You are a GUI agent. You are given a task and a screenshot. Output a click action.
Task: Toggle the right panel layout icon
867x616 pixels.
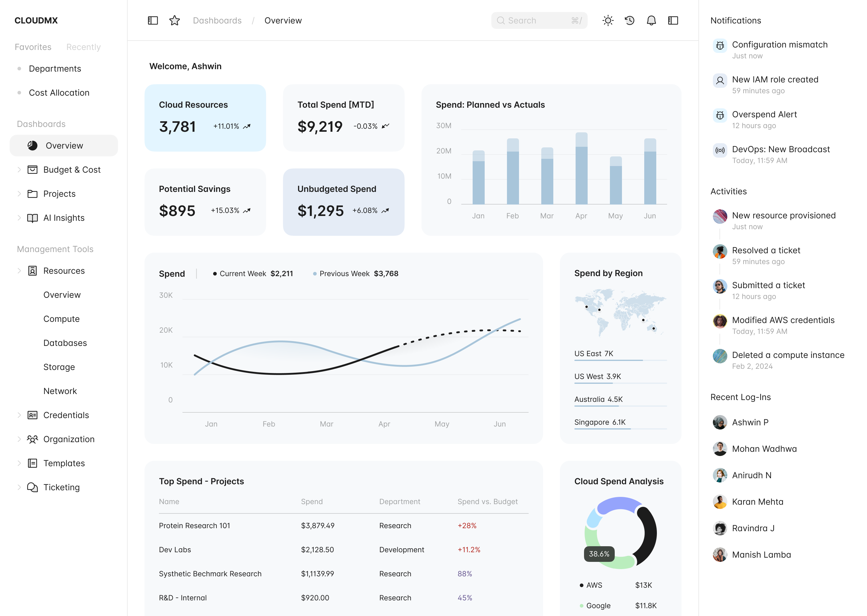[x=673, y=20]
